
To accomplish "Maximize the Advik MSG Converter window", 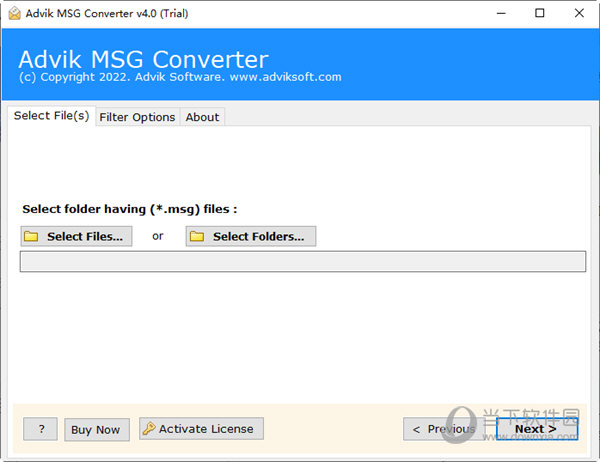I will 540,13.
